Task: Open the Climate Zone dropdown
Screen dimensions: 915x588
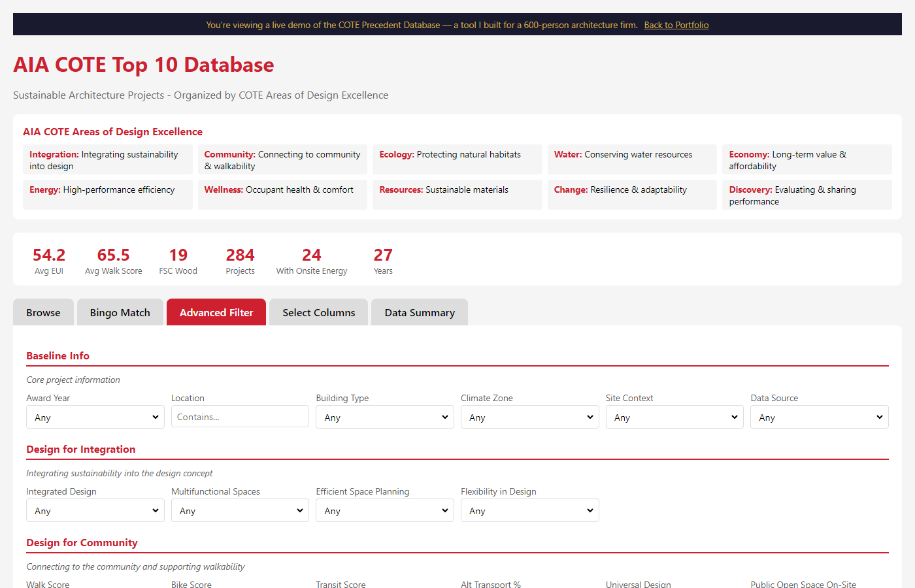Action: 530,417
